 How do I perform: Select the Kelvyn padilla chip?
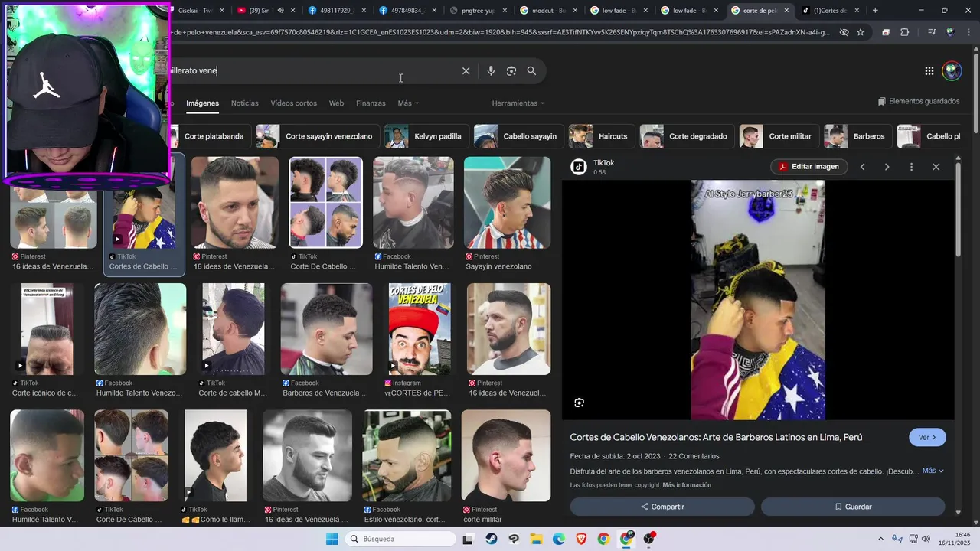coord(426,136)
